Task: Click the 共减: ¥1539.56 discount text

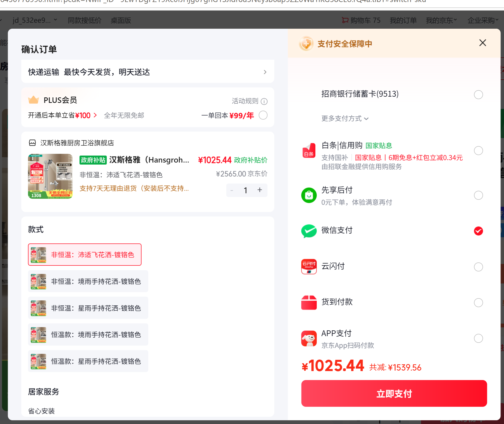Action: click(395, 368)
